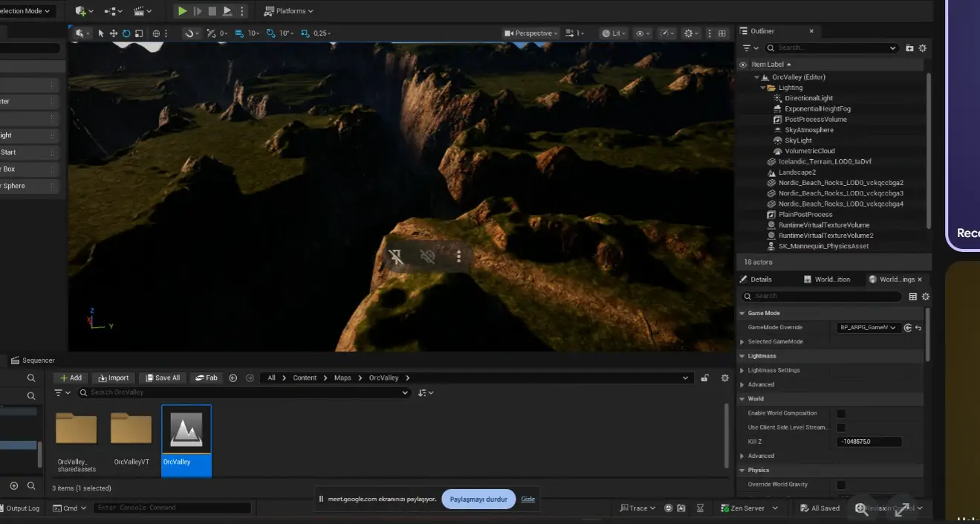Screen dimensions: 980x524
Task: Switch to the Details tab
Action: [x=761, y=279]
